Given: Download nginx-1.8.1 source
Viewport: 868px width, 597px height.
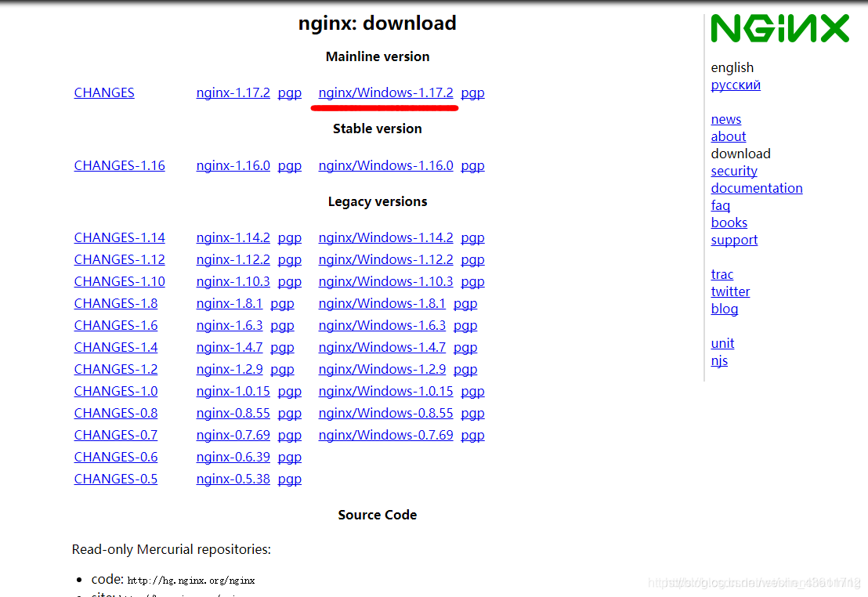Looking at the screenshot, I should coord(230,303).
